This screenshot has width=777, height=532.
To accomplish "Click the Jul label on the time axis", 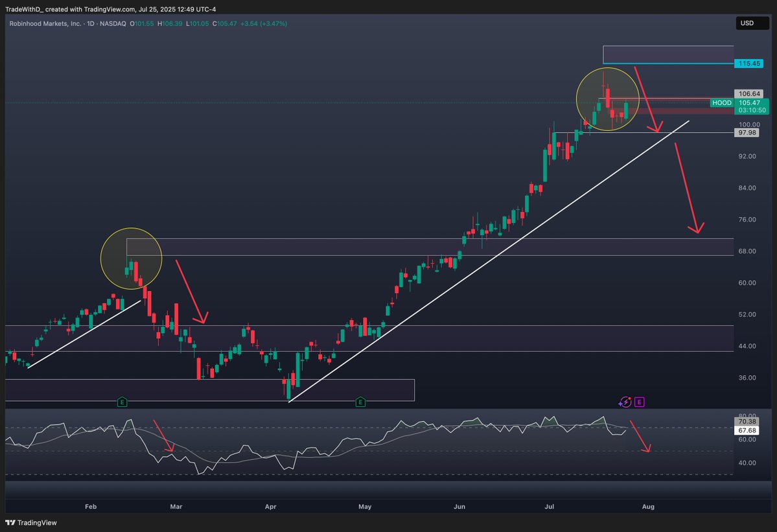I will coord(549,507).
